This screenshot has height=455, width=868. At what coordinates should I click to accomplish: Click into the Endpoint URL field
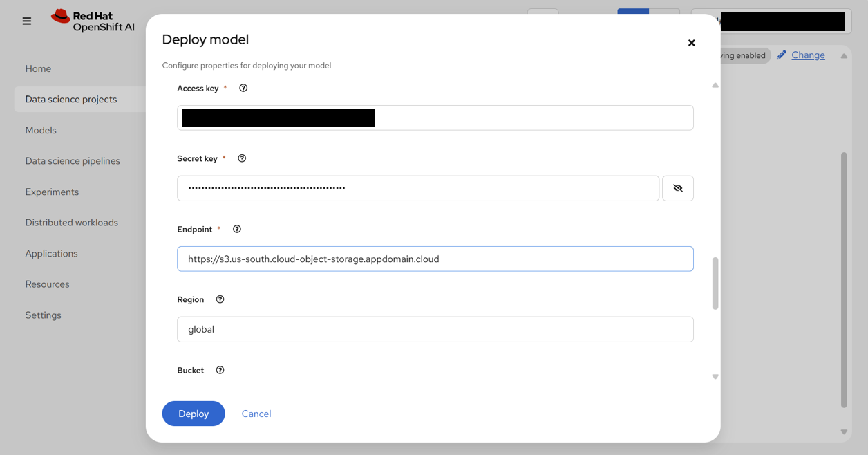[x=435, y=259]
